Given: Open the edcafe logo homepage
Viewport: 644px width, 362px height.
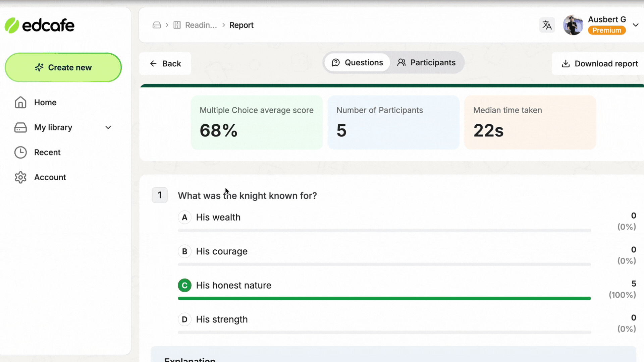Looking at the screenshot, I should point(39,25).
